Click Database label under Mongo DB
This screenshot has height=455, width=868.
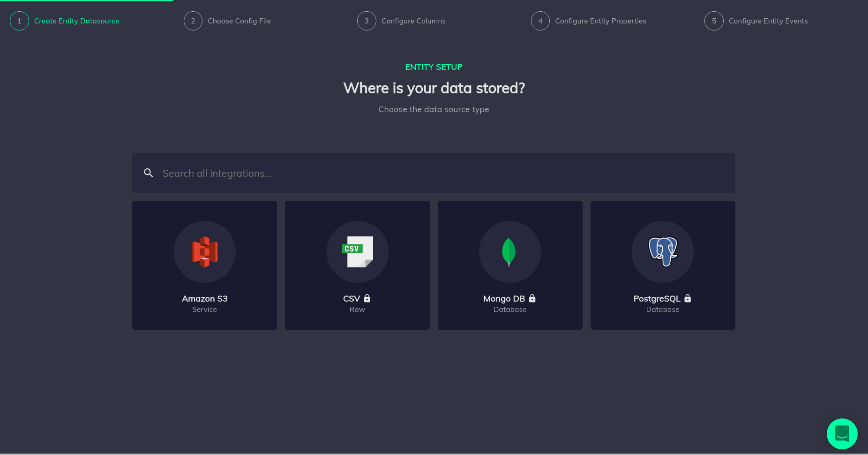[x=510, y=310]
